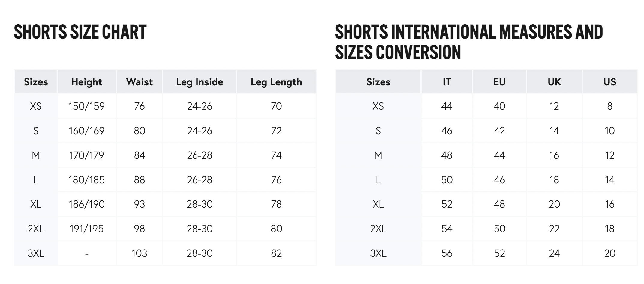The width and height of the screenshot is (644, 284).
Task: Click height value 170/179 for size M
Action: point(87,155)
